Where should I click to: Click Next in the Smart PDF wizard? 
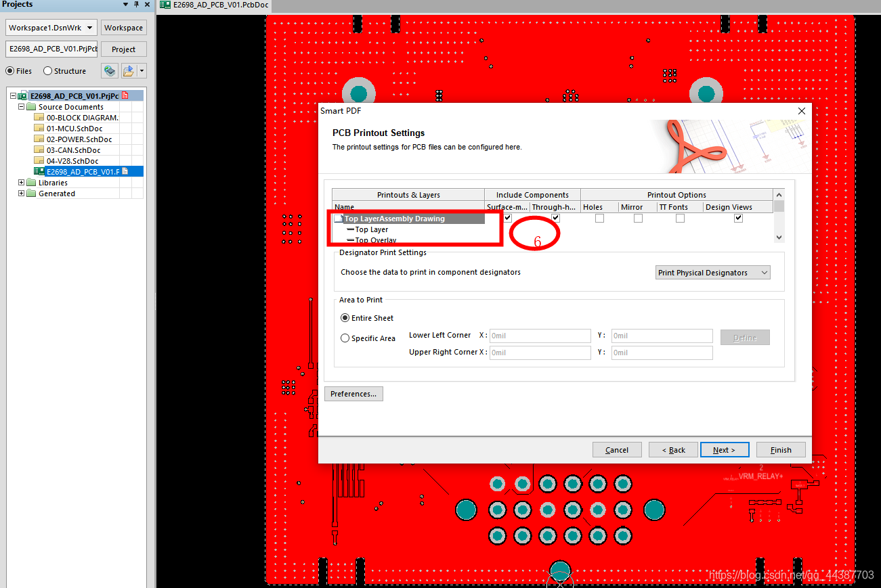coord(725,450)
